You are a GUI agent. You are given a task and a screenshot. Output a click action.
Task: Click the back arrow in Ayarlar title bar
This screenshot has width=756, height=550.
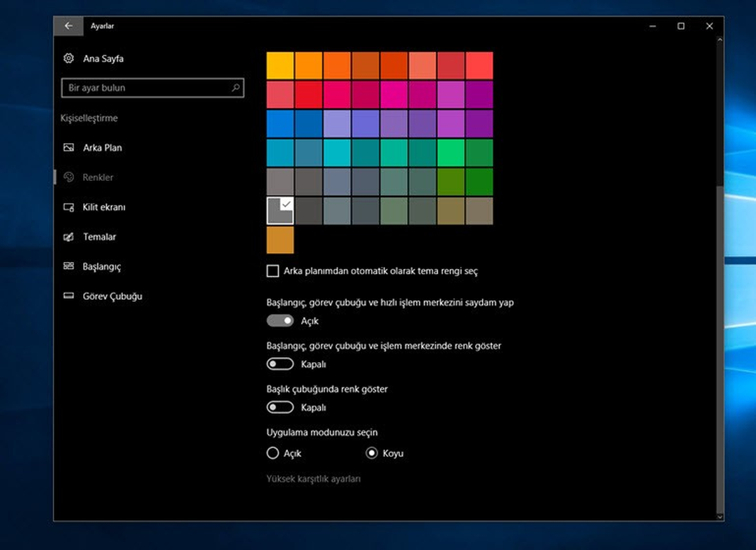pos(68,26)
